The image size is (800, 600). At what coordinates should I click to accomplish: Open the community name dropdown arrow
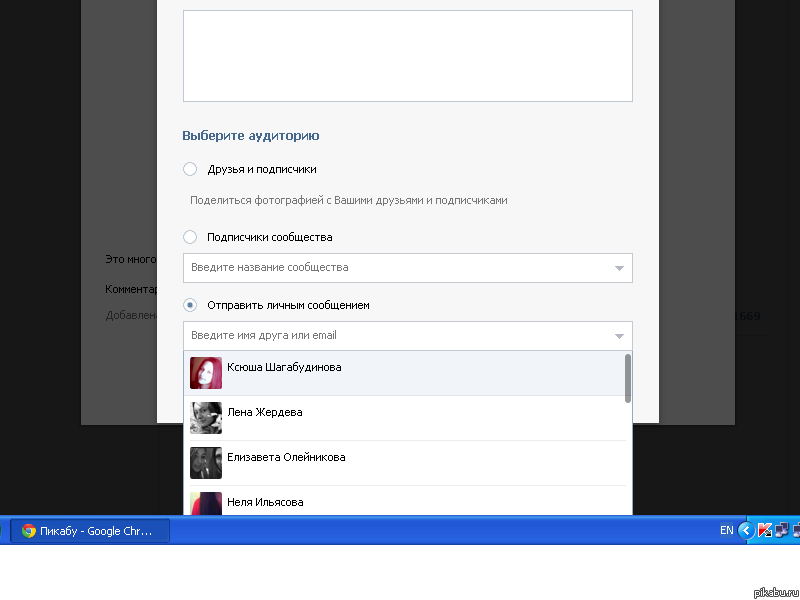coord(619,268)
